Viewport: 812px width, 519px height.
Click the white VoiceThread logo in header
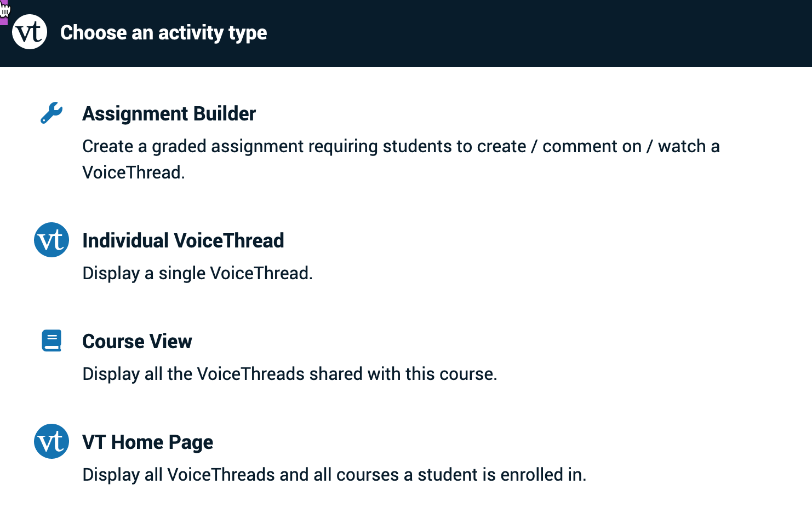(x=30, y=32)
